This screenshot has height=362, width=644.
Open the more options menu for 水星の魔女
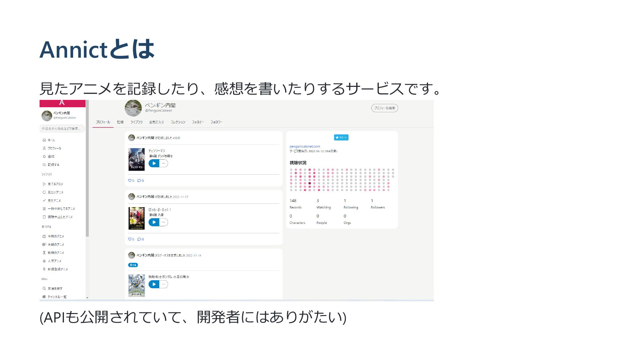click(163, 284)
